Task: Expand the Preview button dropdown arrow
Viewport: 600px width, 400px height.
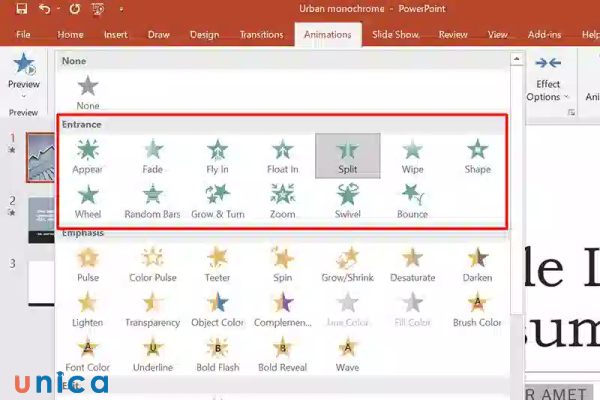Action: tap(23, 97)
